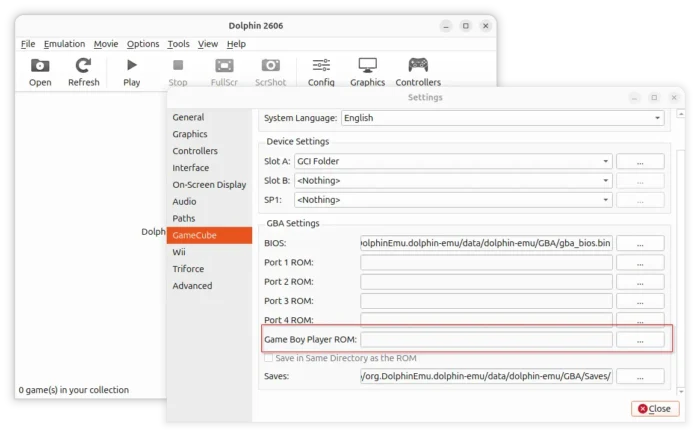Close the Settings dialog with Close button

click(x=655, y=408)
